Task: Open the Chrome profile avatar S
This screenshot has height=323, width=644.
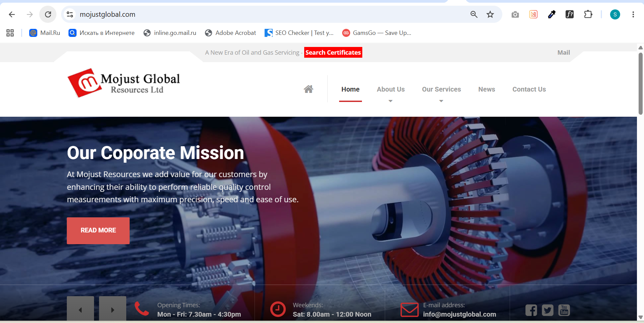Action: (x=615, y=14)
